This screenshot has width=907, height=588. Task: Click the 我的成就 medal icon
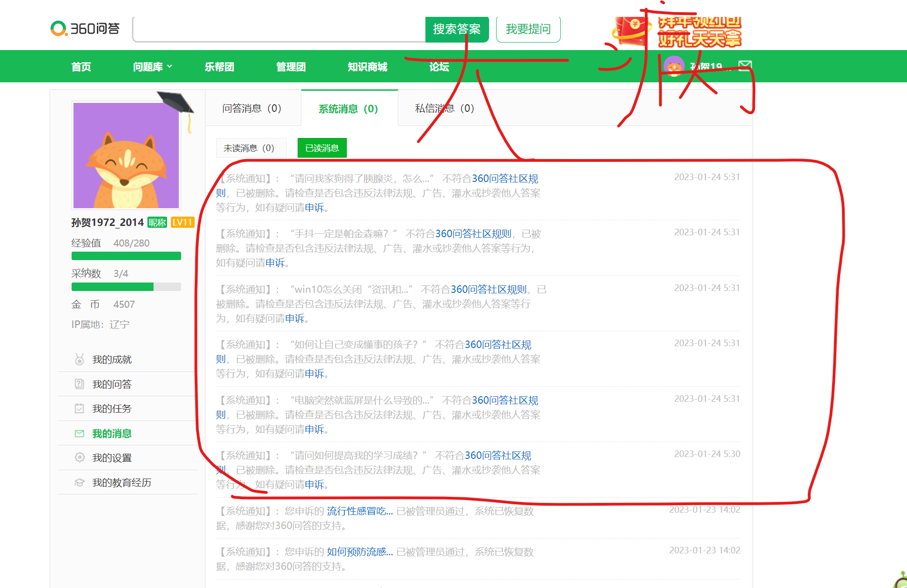point(80,359)
